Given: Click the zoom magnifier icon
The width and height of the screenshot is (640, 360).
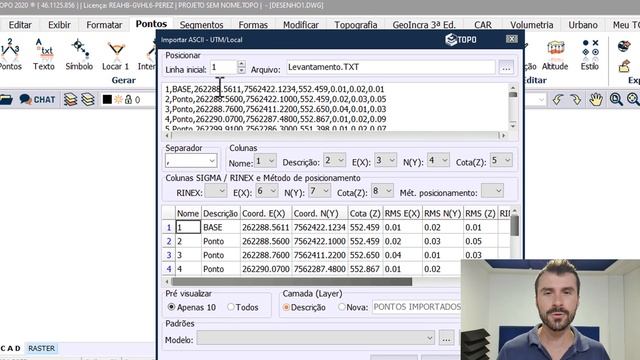Looking at the screenshot, I should 616,99.
